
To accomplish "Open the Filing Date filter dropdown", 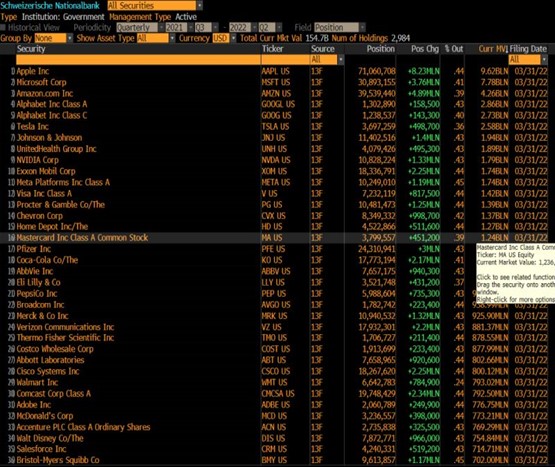I will point(528,59).
